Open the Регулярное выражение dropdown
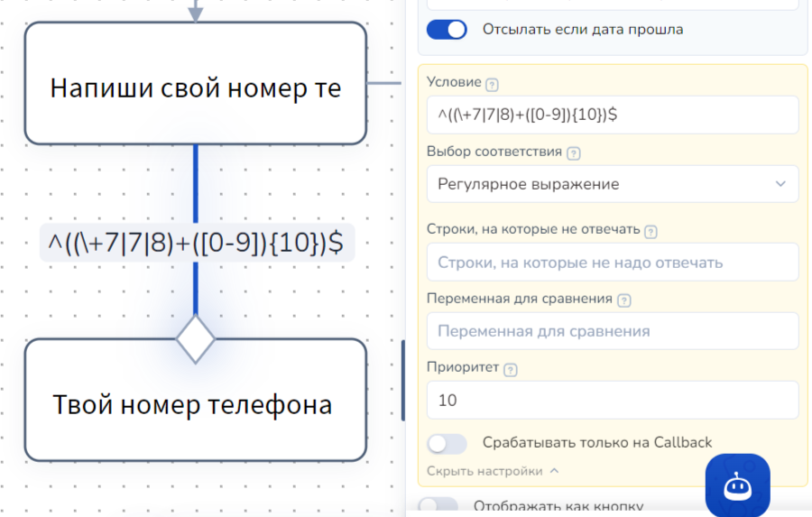Viewport: 812px width, 517px height. 612,184
